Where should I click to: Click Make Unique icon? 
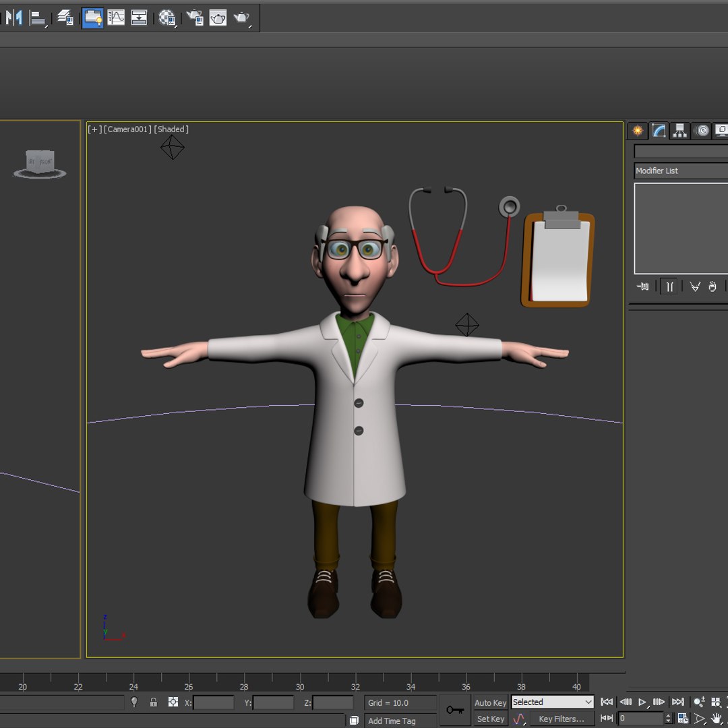pyautogui.click(x=694, y=286)
